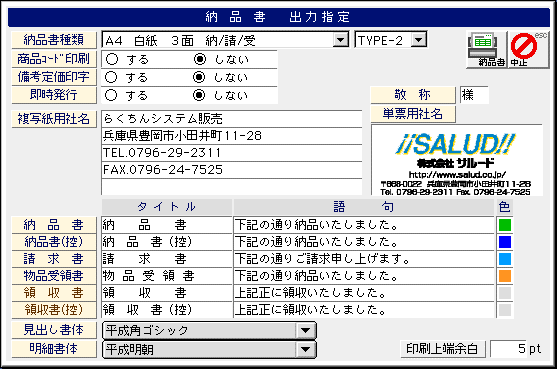Click the 印刷上端余白 button
Image resolution: width=557 pixels, height=369 pixels.
pos(443,349)
